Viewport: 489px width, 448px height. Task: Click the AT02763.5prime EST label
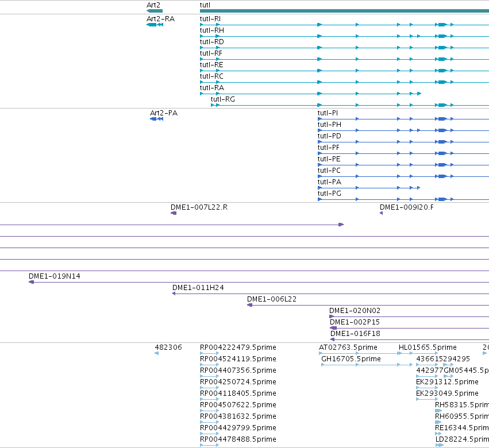348,347
